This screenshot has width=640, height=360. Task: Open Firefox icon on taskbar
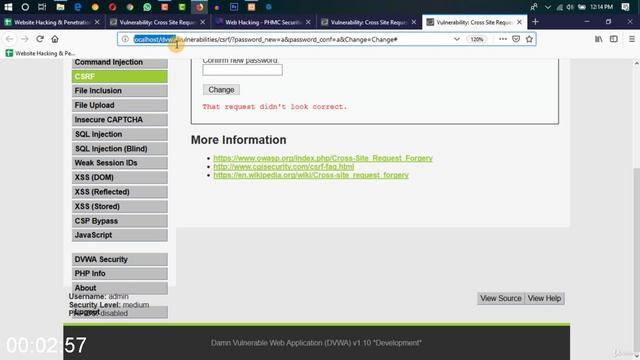tap(199, 7)
